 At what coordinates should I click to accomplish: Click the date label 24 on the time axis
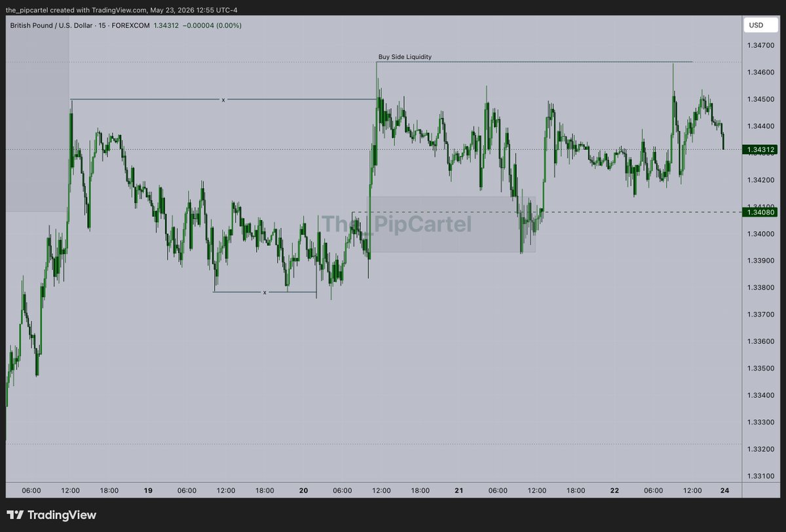[723, 490]
